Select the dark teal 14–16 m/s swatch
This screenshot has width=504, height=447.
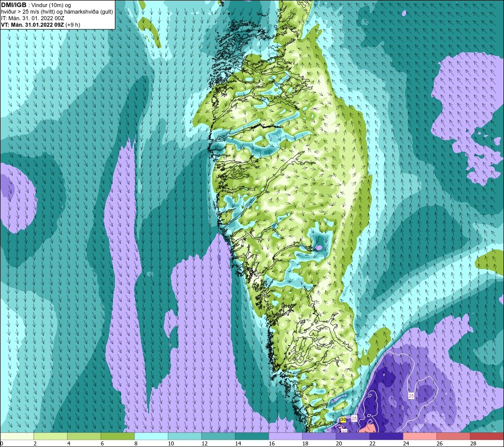[x=252, y=436]
